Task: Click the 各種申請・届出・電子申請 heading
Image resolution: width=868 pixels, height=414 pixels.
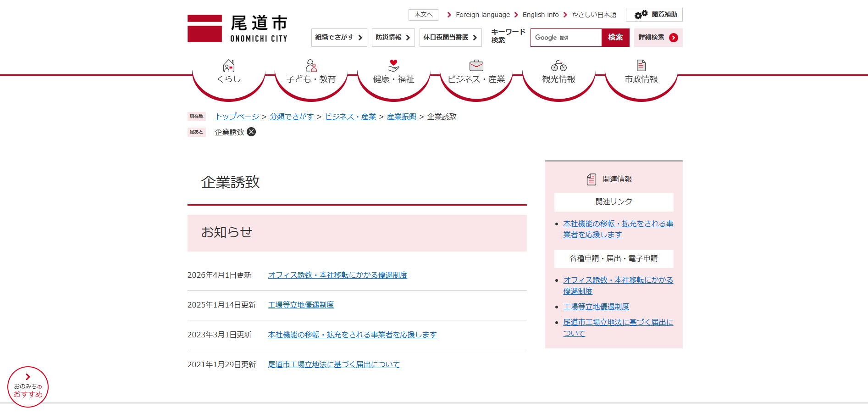Action: [x=614, y=258]
